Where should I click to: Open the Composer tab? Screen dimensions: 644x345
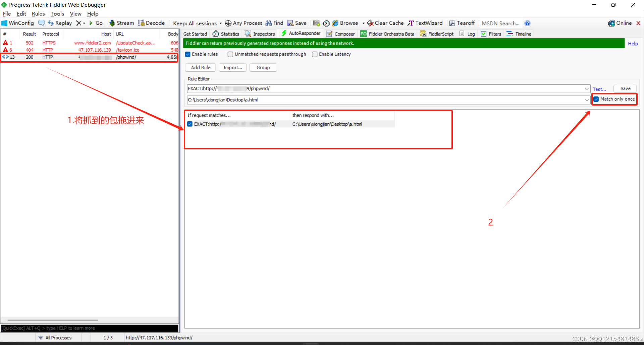[x=340, y=34]
